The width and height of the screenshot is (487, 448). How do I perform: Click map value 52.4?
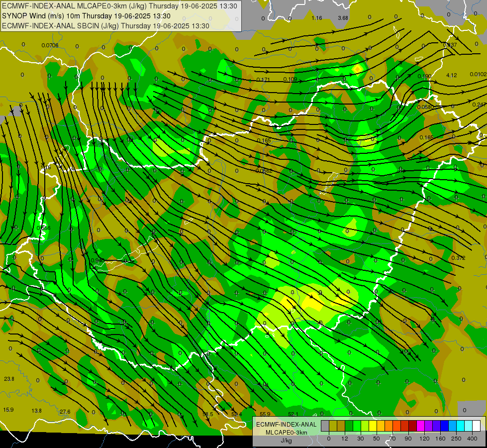click(x=237, y=414)
